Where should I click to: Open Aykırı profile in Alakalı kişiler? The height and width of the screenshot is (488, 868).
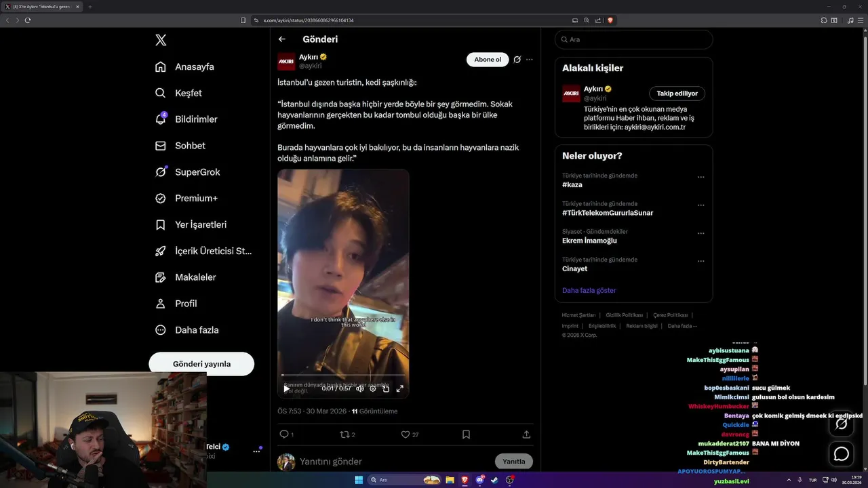coord(593,89)
